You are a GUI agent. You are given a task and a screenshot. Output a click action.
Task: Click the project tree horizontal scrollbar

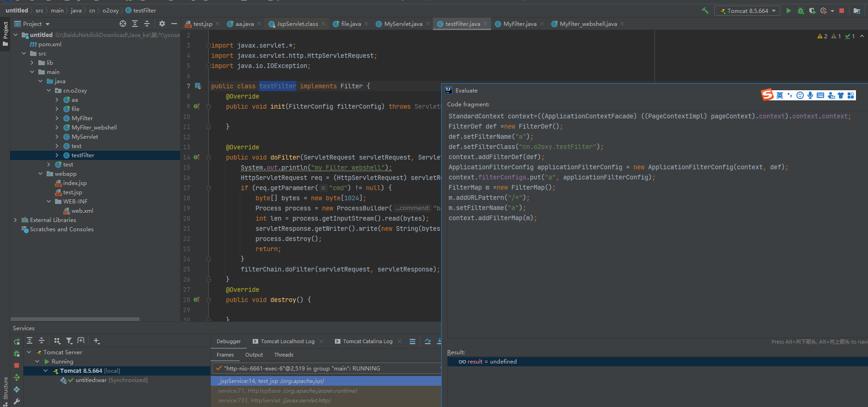point(75,319)
